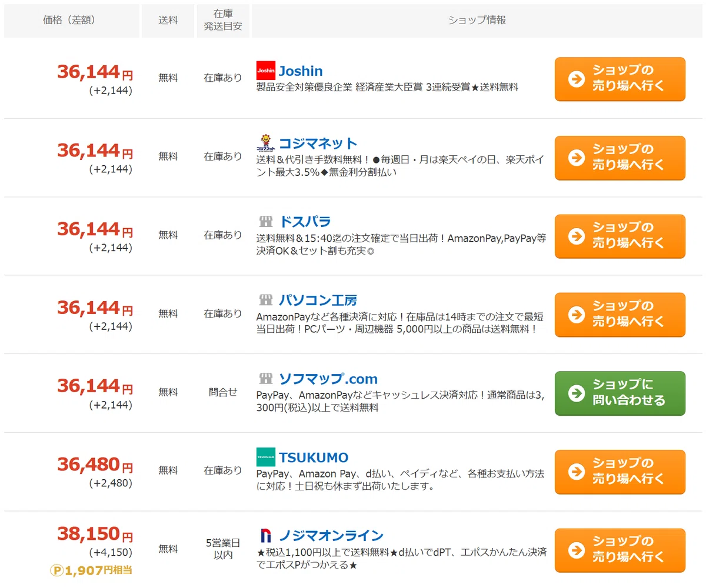
Task: Click ドスパラ's description about 15:40 same-day shipping
Action: (x=402, y=245)
